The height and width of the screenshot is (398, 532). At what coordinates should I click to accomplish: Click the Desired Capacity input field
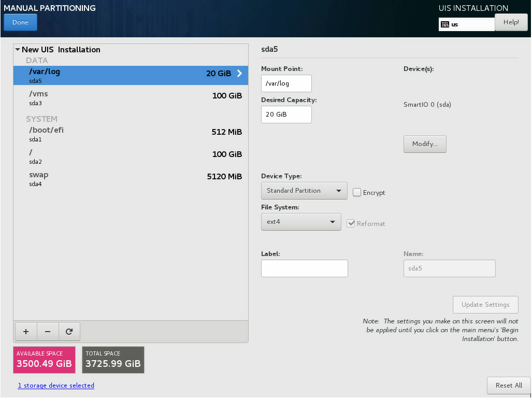[286, 115]
